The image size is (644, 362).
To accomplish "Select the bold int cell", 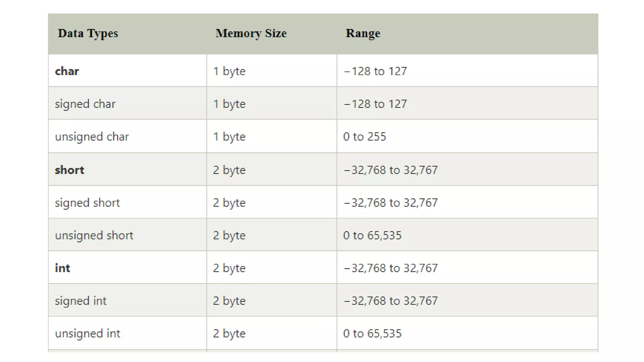I will click(63, 268).
